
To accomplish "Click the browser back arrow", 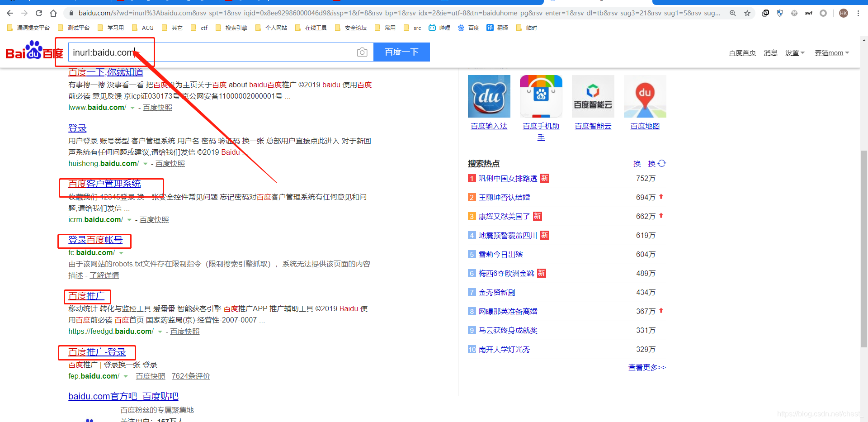I will (x=9, y=13).
